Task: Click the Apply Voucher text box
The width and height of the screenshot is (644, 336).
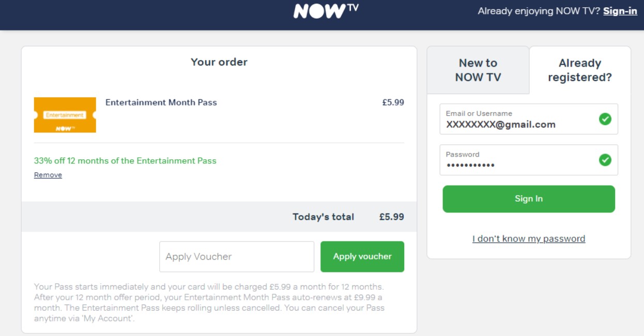Action: [x=236, y=256]
